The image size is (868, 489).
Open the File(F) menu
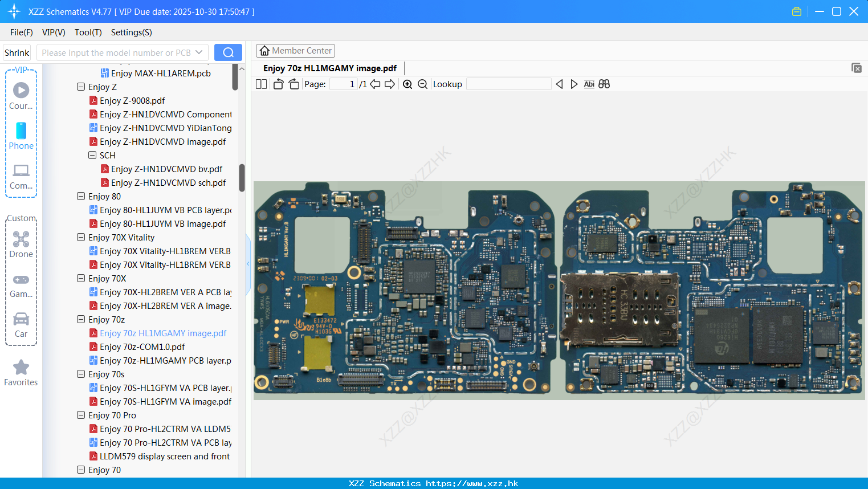(x=22, y=32)
